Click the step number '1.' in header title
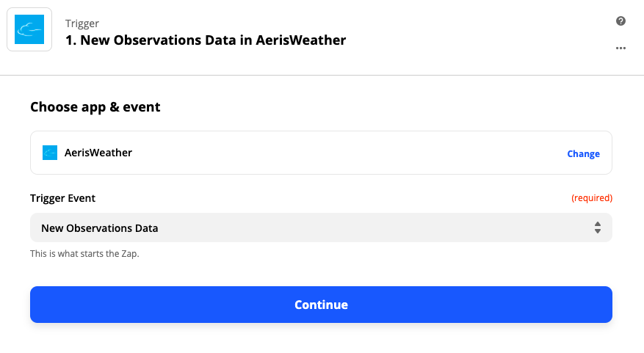644x353 pixels. [x=70, y=40]
